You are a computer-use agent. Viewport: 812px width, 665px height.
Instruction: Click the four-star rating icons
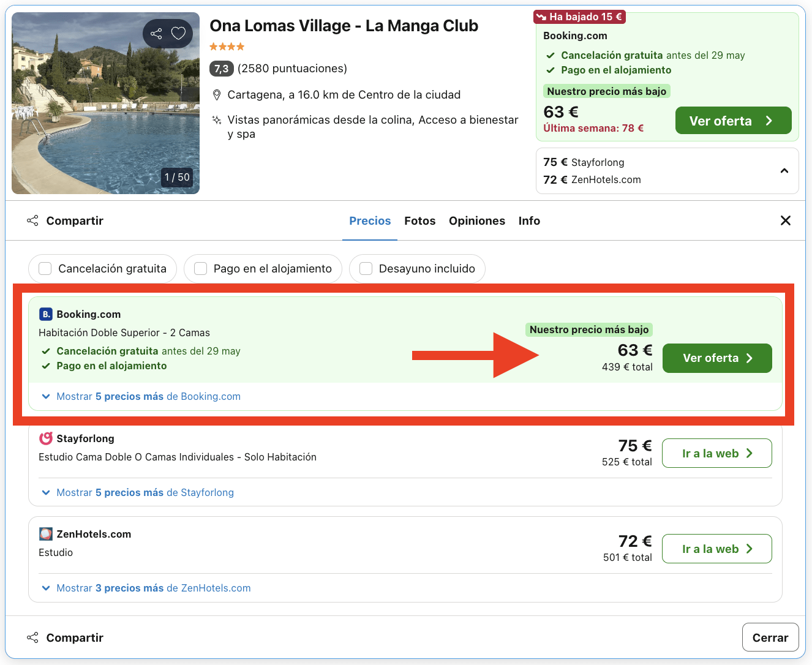[227, 46]
